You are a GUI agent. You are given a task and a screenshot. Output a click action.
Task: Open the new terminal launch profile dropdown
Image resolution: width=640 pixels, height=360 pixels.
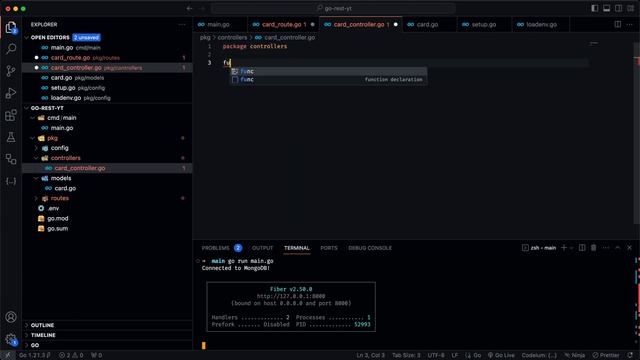[571, 248]
